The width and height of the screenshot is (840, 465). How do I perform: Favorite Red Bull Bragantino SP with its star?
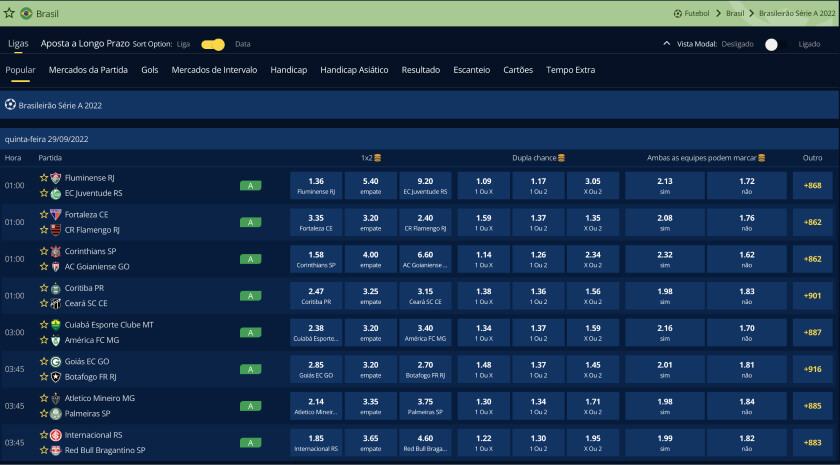(x=44, y=450)
